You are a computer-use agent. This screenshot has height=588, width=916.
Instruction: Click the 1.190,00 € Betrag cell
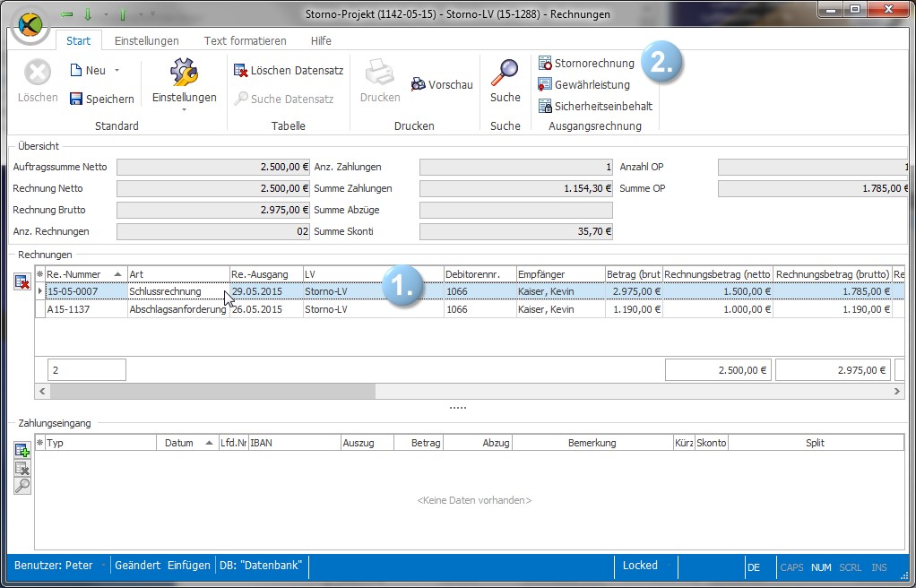634,309
